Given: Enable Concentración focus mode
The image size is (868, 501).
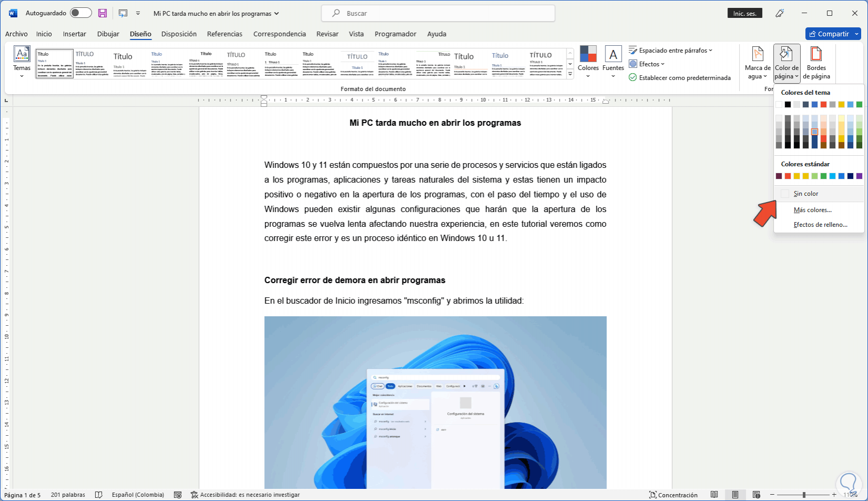Looking at the screenshot, I should click(673, 495).
